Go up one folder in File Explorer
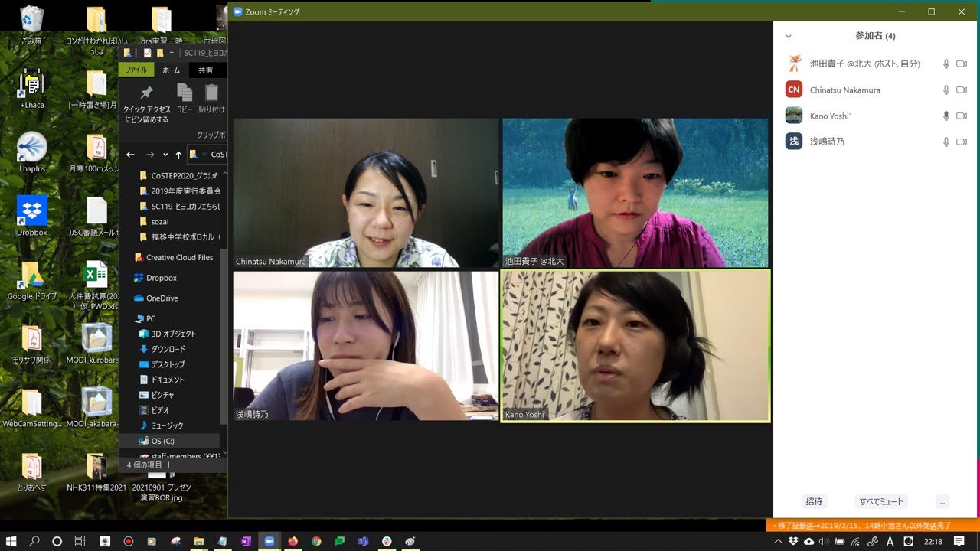Screen dimensions: 980x551 (178, 155)
